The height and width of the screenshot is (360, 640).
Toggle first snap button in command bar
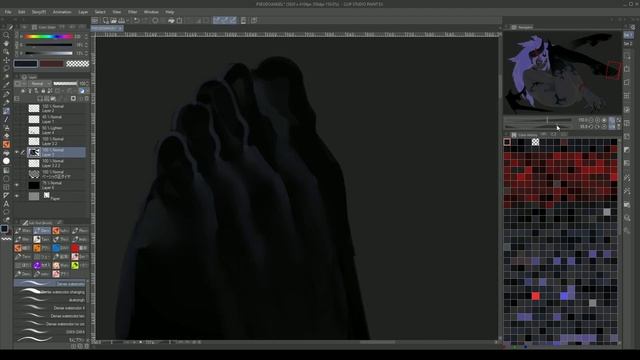click(x=216, y=20)
